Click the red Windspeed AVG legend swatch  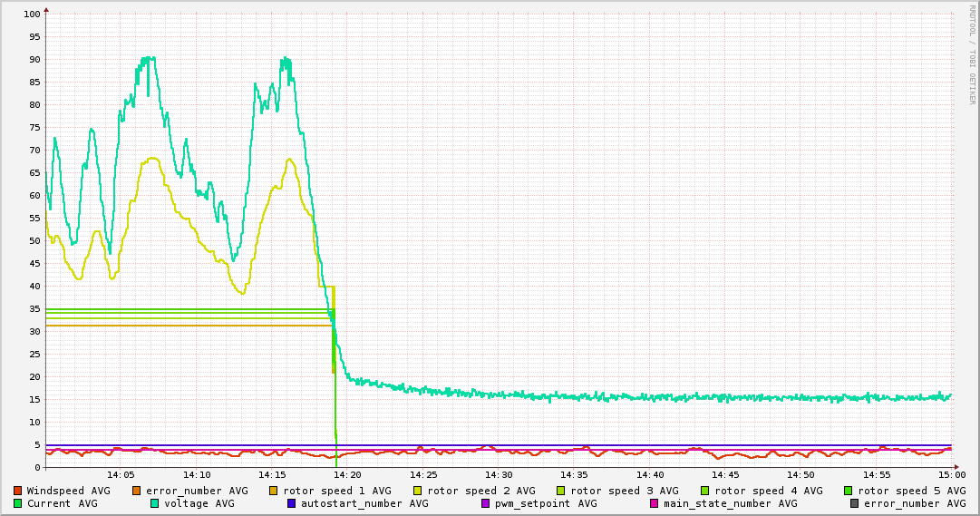point(18,491)
